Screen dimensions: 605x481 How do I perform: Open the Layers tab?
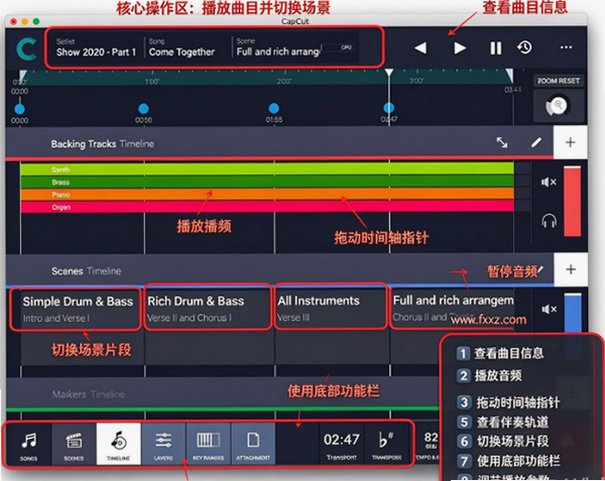(x=163, y=444)
